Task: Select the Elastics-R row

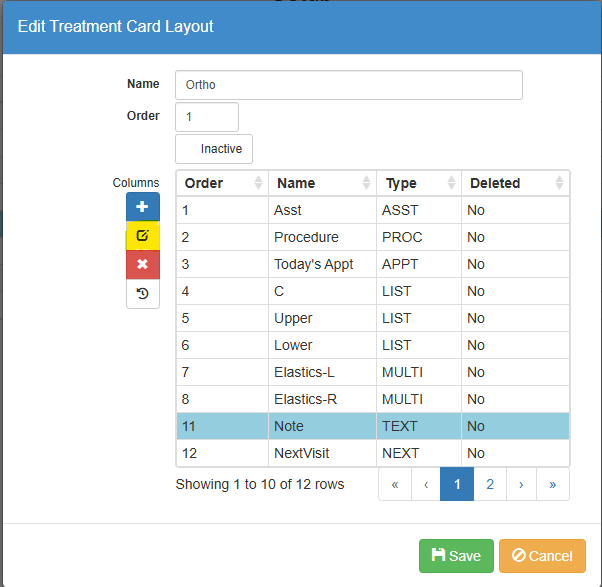Action: (x=373, y=399)
